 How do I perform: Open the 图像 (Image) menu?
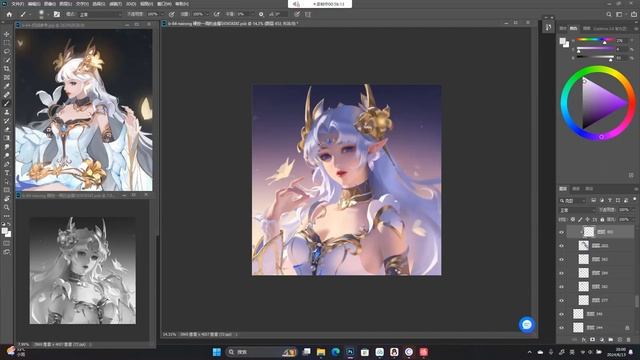[x=50, y=4]
